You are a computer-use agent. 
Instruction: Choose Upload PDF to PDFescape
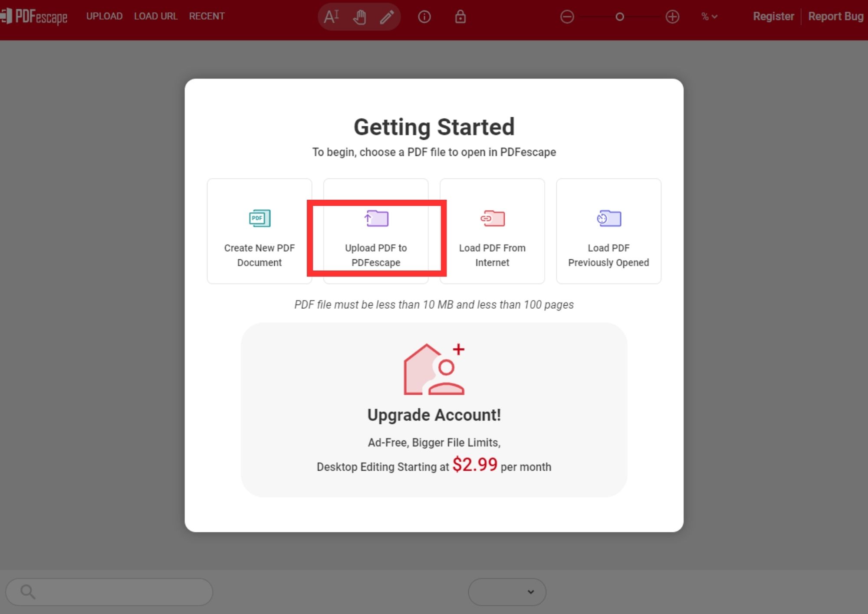[376, 231]
